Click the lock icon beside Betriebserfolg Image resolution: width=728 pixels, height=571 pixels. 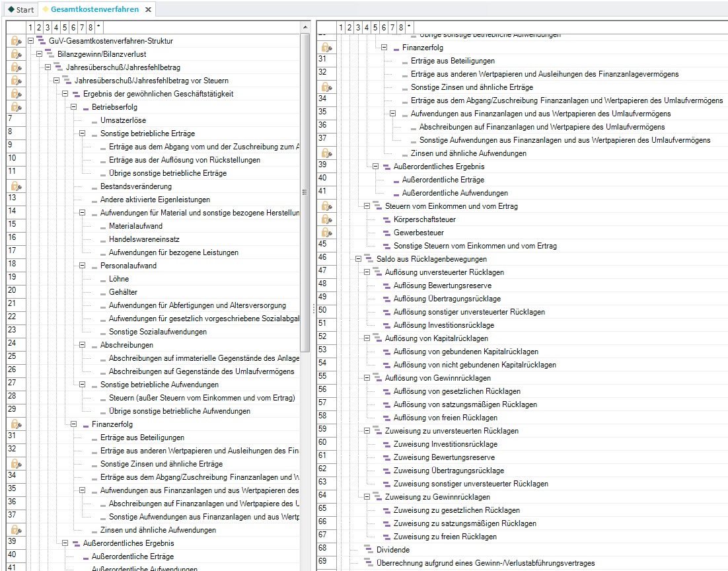point(17,107)
